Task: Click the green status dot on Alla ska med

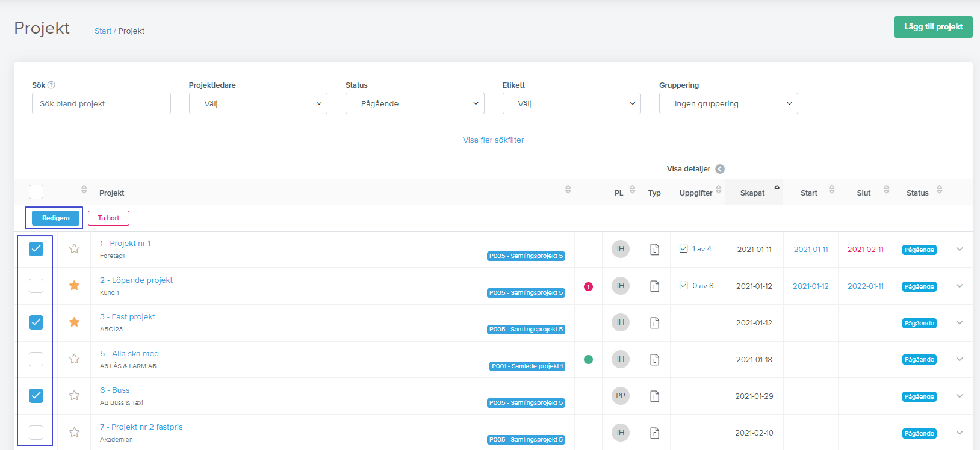Action: pos(588,359)
